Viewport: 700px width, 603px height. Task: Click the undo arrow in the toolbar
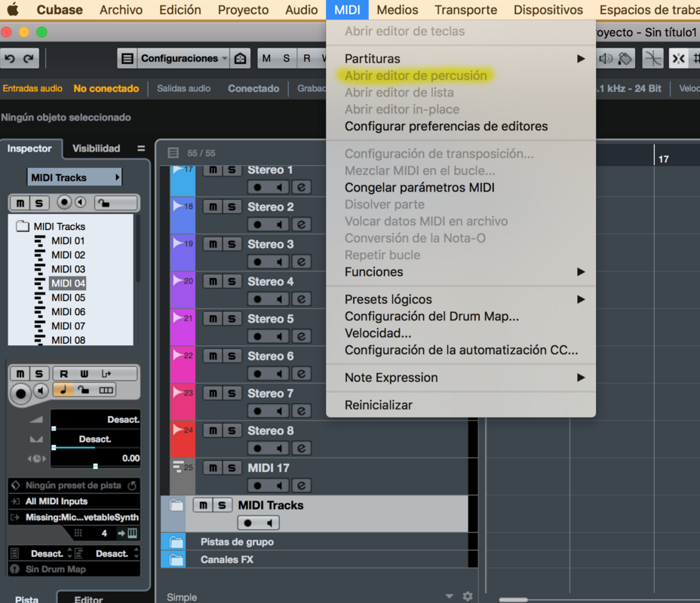tap(10, 59)
